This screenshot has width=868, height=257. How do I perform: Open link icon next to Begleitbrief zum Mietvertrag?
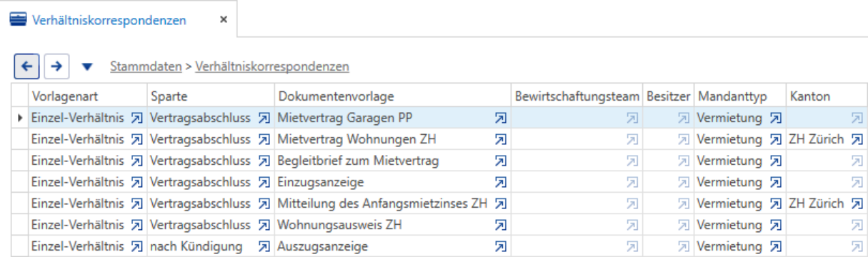pyautogui.click(x=501, y=161)
